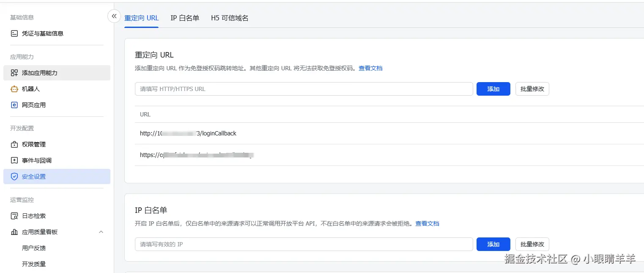Click the IP 白名单 section heading
The width and height of the screenshot is (644, 273).
click(151, 210)
